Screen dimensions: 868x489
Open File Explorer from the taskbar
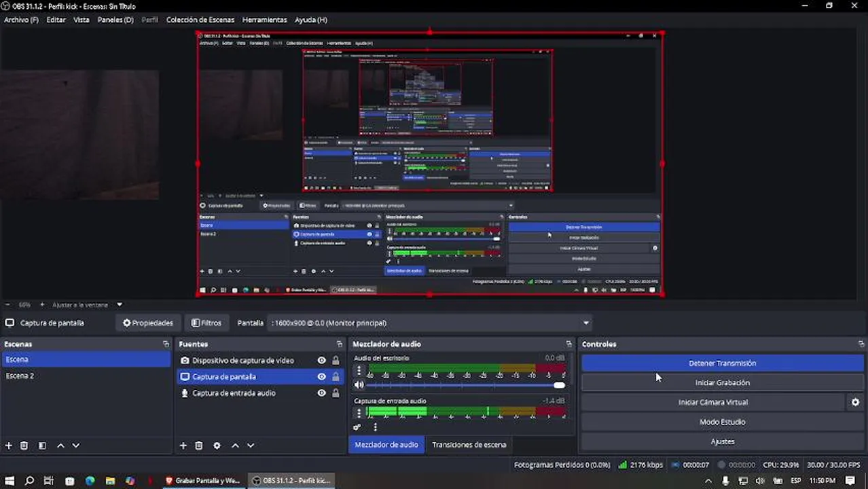110,481
